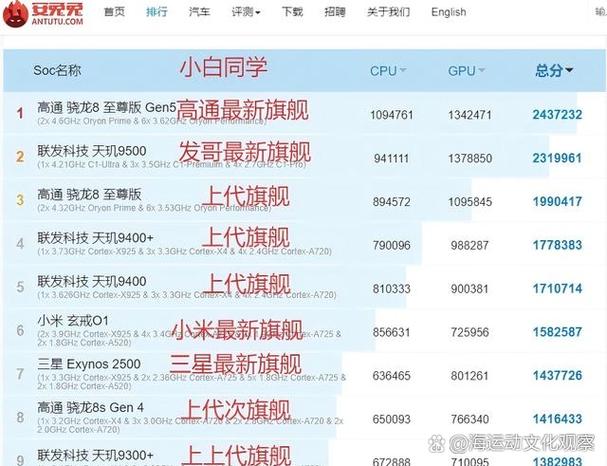Open 联发科技 天玑9400 entry
Image resolution: width=607 pixels, height=466 pixels.
point(92,281)
